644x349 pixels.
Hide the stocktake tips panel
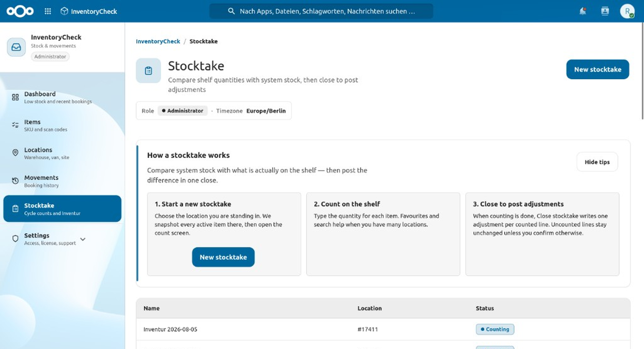[x=597, y=162]
